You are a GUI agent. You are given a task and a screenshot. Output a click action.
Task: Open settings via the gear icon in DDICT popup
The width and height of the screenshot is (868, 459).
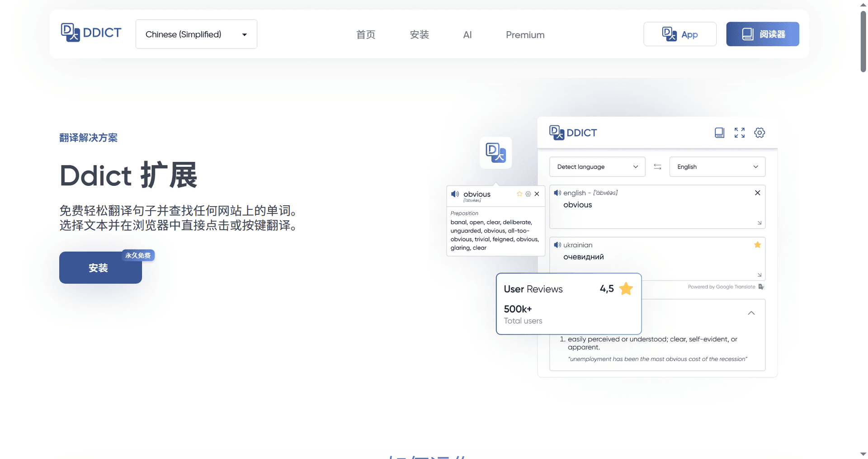(759, 132)
